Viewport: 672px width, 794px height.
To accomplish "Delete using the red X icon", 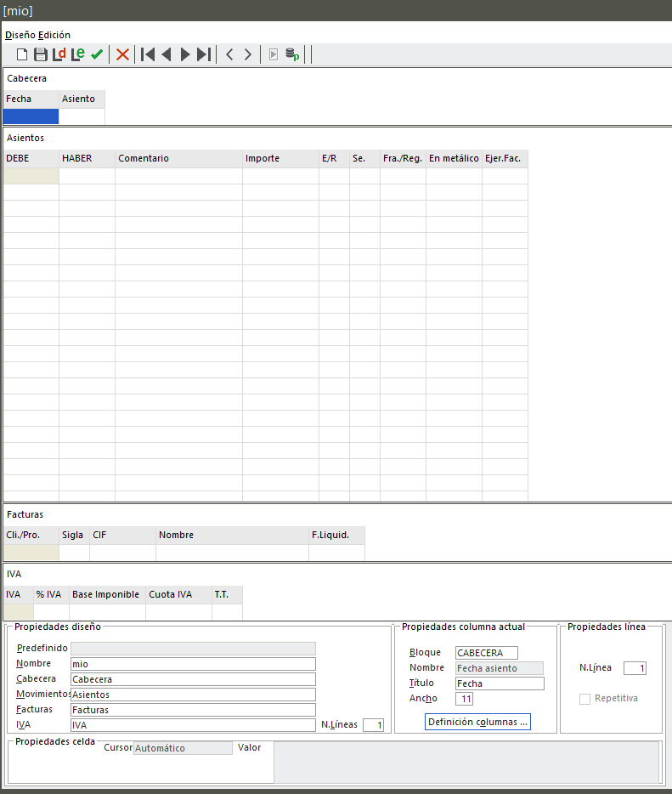I will [122, 54].
